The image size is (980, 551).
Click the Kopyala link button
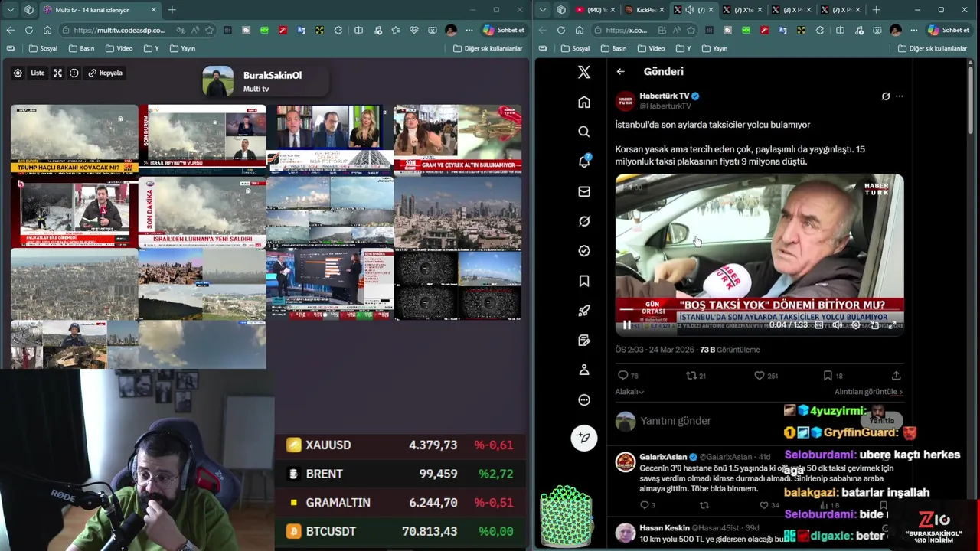(x=106, y=73)
